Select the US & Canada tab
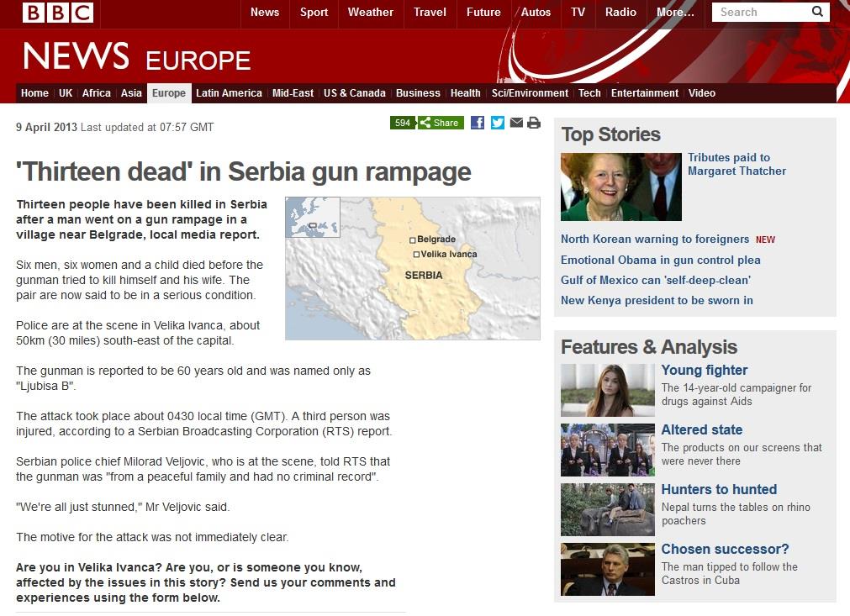The image size is (850, 616). [x=354, y=93]
